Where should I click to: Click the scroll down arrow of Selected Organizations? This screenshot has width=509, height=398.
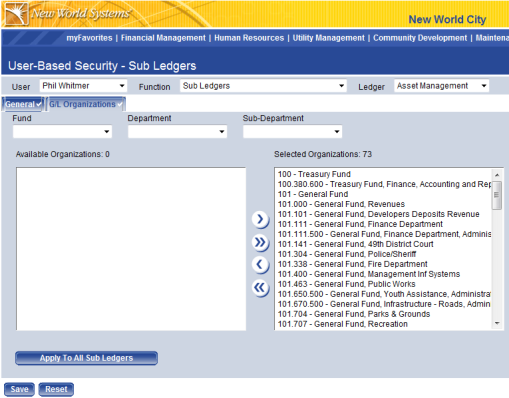coord(497,323)
